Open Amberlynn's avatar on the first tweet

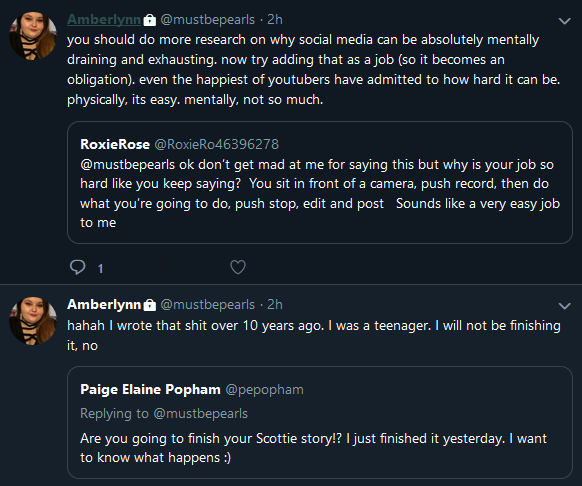coord(33,36)
